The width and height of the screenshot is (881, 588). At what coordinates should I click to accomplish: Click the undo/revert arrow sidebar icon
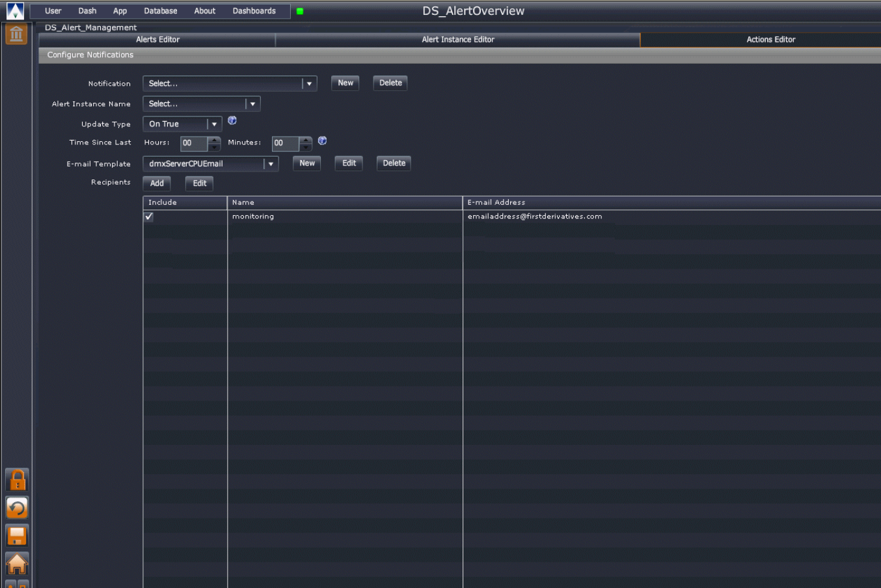[x=17, y=508]
